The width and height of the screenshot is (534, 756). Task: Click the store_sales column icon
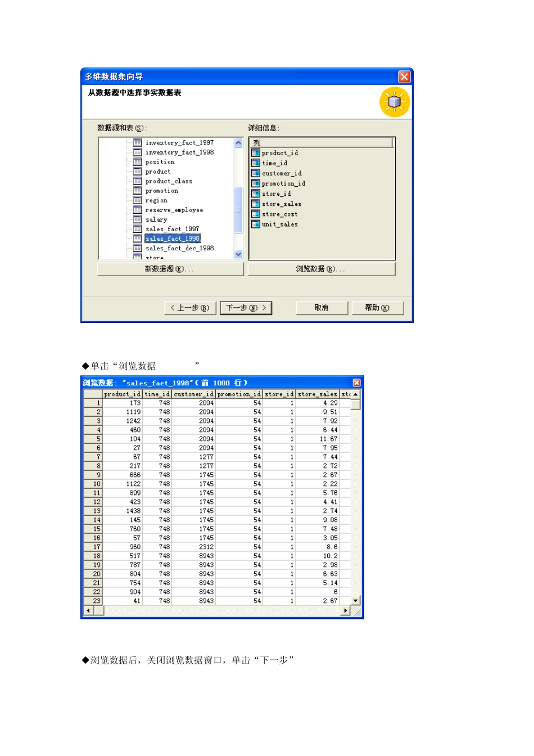[256, 204]
